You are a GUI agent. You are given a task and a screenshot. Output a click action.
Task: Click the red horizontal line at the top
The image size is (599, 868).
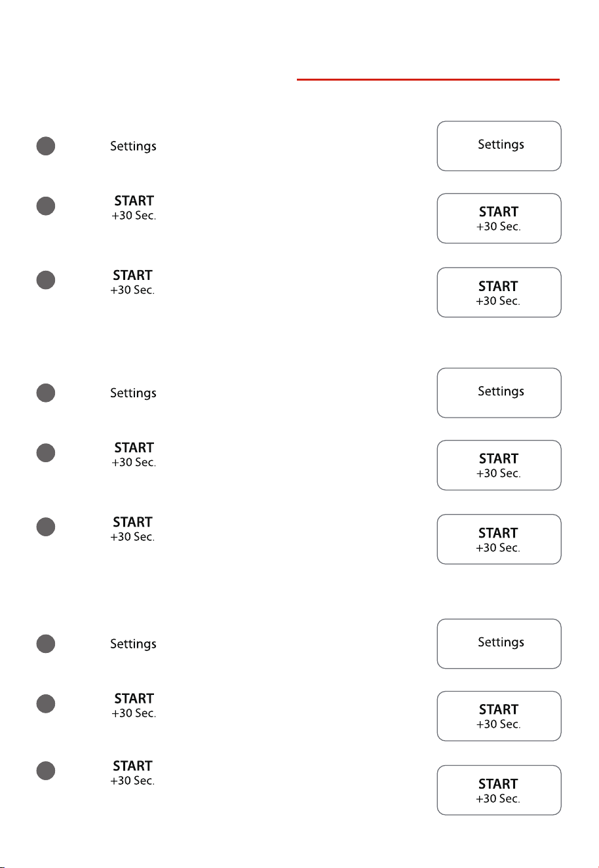point(428,80)
